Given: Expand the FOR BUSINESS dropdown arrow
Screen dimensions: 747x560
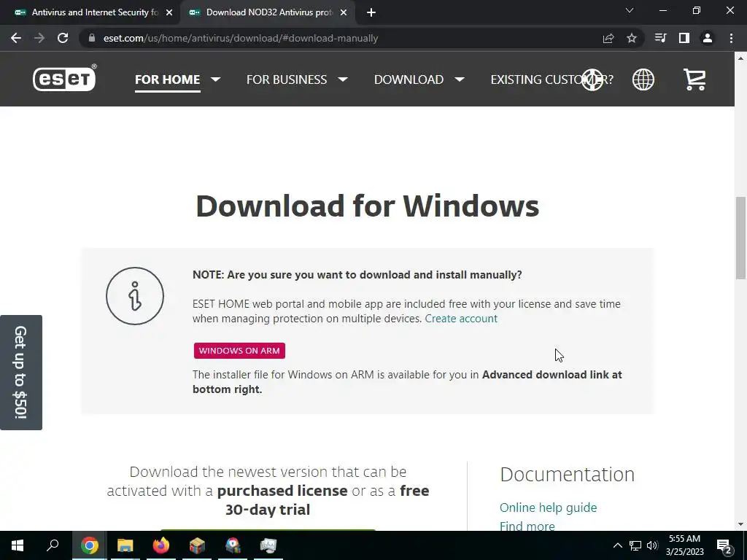Looking at the screenshot, I should click(343, 79).
